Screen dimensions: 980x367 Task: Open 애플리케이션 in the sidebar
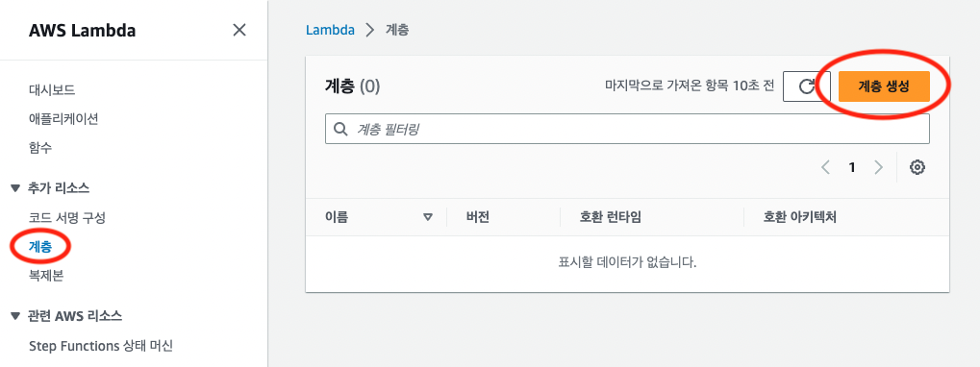(63, 118)
